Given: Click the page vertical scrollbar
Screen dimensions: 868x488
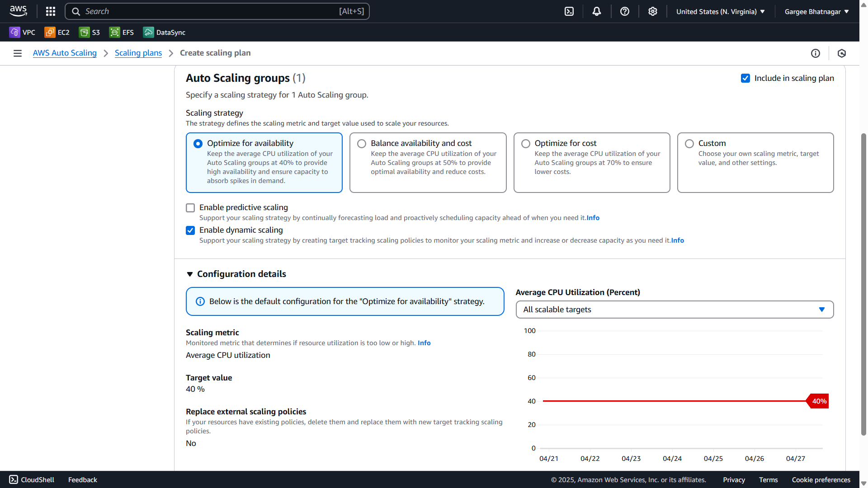Looking at the screenshot, I should (863, 284).
